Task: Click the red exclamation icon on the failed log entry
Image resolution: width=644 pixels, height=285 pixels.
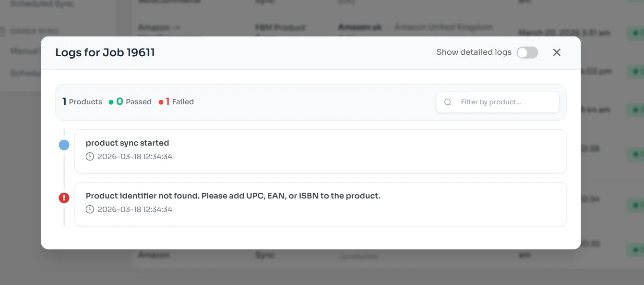Action: 64,198
